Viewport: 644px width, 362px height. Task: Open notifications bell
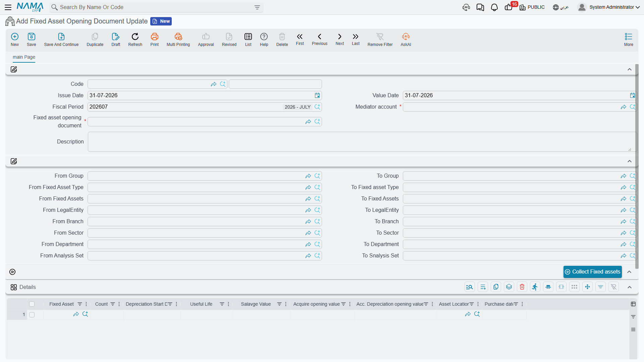[494, 7]
